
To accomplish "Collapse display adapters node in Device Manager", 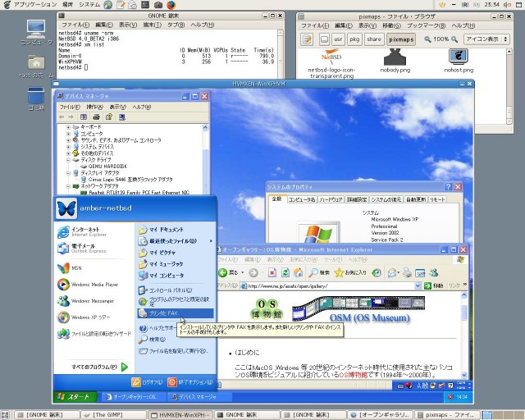I will pos(68,173).
